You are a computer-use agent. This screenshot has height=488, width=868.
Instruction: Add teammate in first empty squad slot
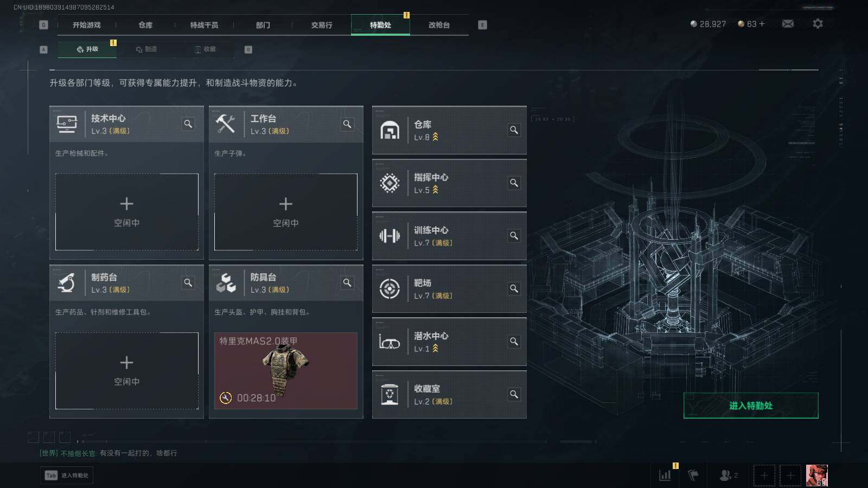point(764,476)
